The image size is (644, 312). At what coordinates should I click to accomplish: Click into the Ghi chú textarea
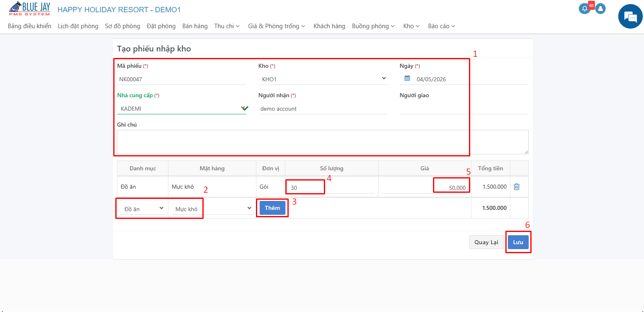click(323, 142)
